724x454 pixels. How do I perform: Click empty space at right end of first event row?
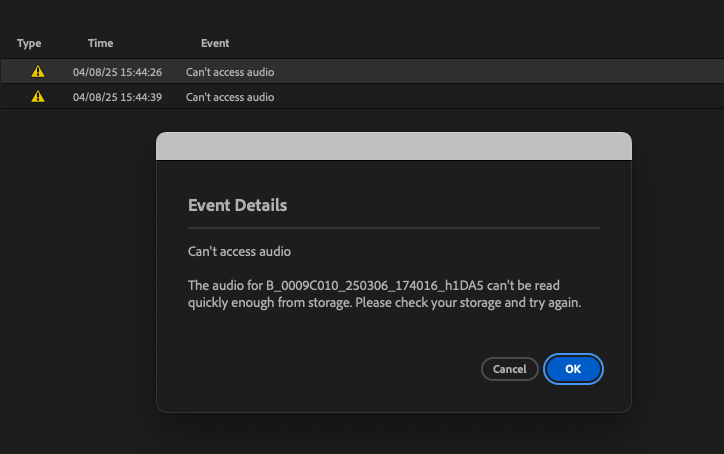pos(650,72)
